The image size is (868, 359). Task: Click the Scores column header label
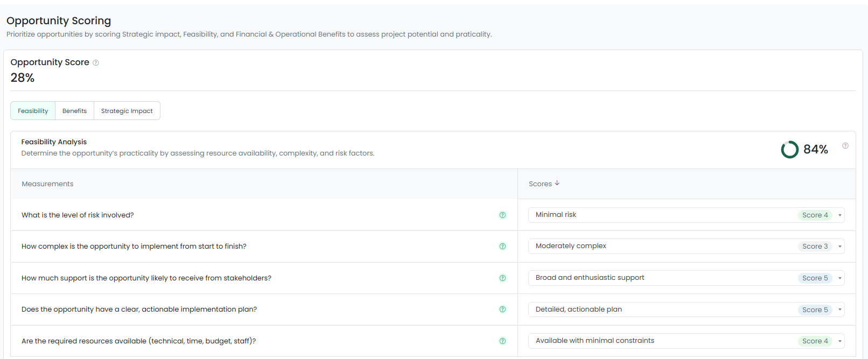[x=540, y=184]
